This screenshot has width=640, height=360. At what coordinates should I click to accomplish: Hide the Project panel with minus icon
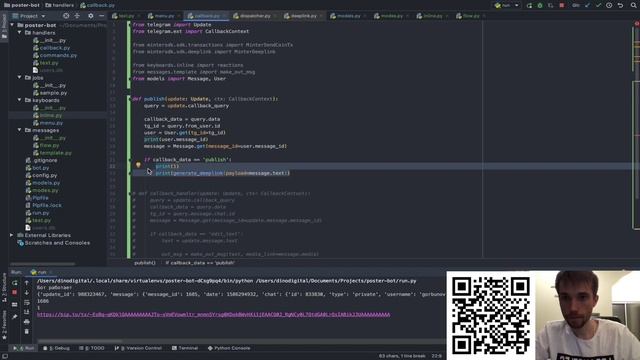[x=102, y=16]
